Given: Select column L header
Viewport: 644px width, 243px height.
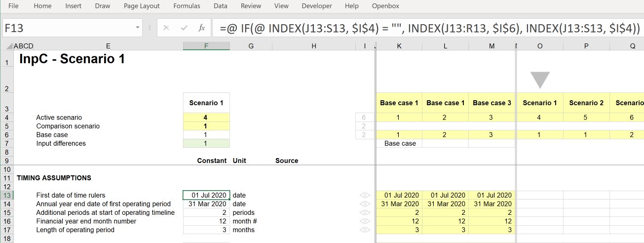Looking at the screenshot, I should [446, 46].
